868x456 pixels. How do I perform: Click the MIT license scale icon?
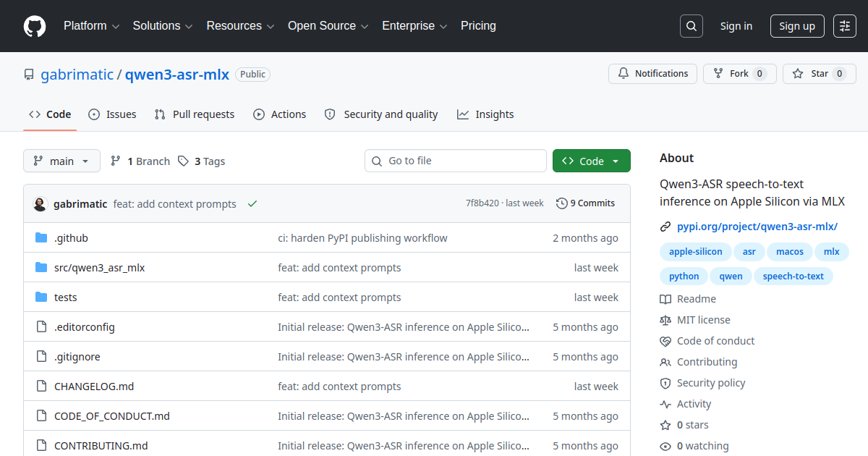pos(665,320)
